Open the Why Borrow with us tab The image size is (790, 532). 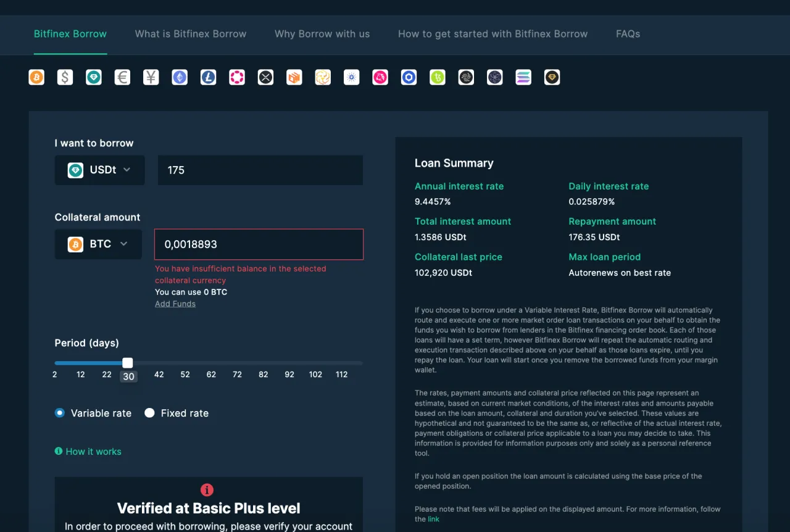click(x=322, y=34)
